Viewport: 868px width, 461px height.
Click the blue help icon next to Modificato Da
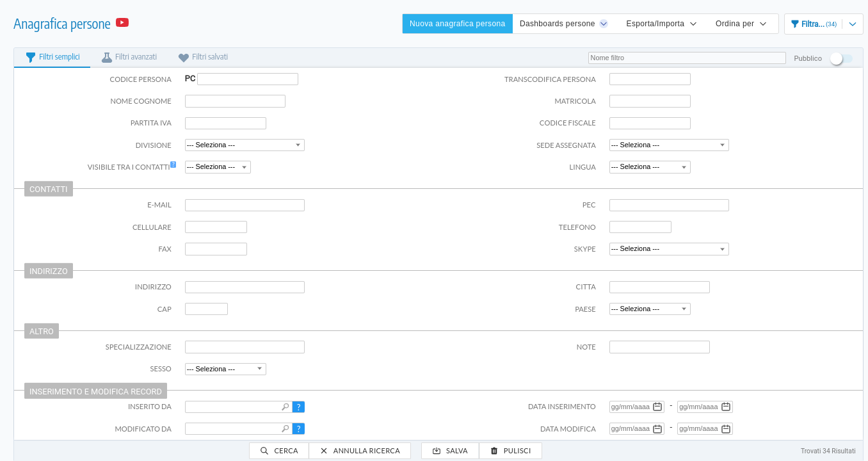(x=298, y=428)
